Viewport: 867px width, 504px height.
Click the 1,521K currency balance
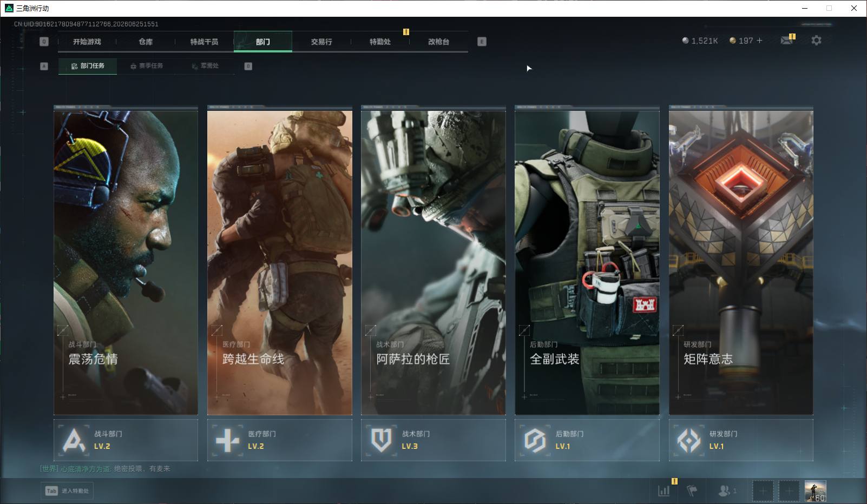pyautogui.click(x=700, y=41)
